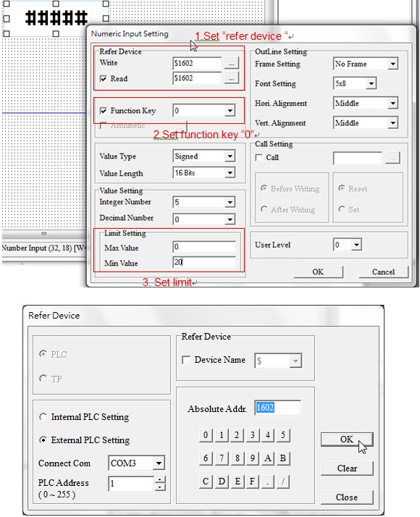Decrease PLC Address with down spinner
The height and width of the screenshot is (517, 420).
coord(160,487)
